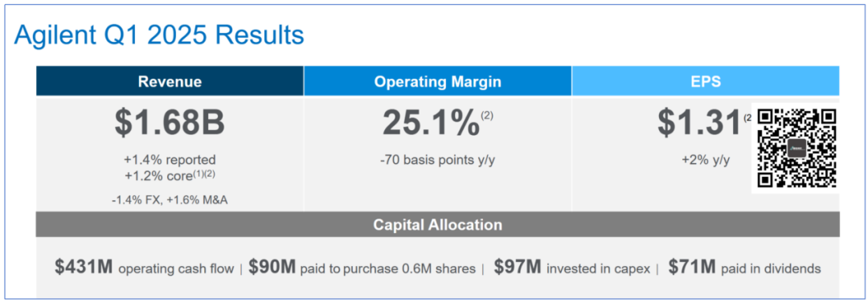
Task: Click the +2% y/y EPS growth text
Action: 706,160
